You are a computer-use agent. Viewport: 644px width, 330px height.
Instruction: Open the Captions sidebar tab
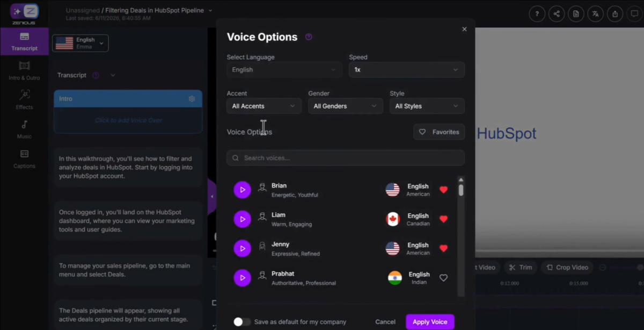pos(24,159)
